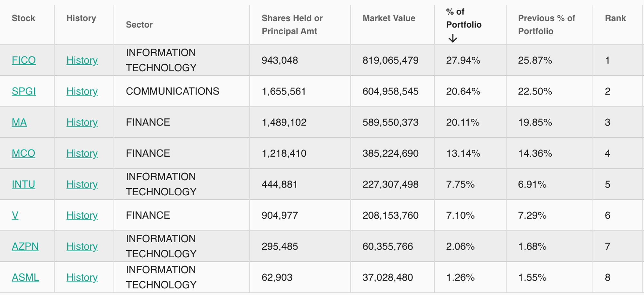Select the market value 819,065,479
The width and height of the screenshot is (644, 295).
[x=390, y=60]
